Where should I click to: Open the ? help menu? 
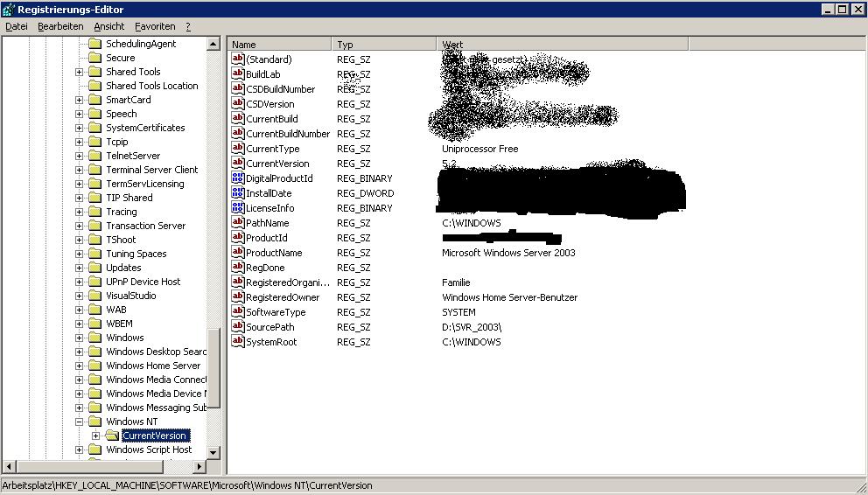[188, 26]
